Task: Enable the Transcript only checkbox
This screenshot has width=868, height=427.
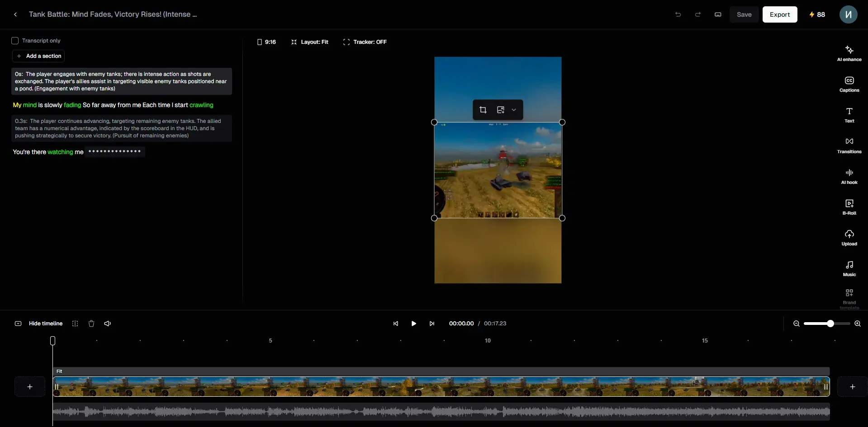Action: click(15, 41)
